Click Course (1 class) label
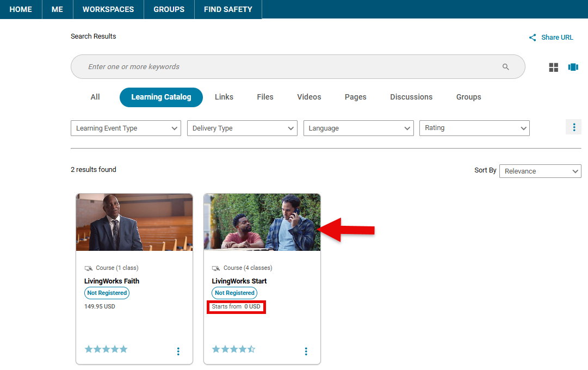Screen dimensions: 588x370 pyautogui.click(x=117, y=268)
